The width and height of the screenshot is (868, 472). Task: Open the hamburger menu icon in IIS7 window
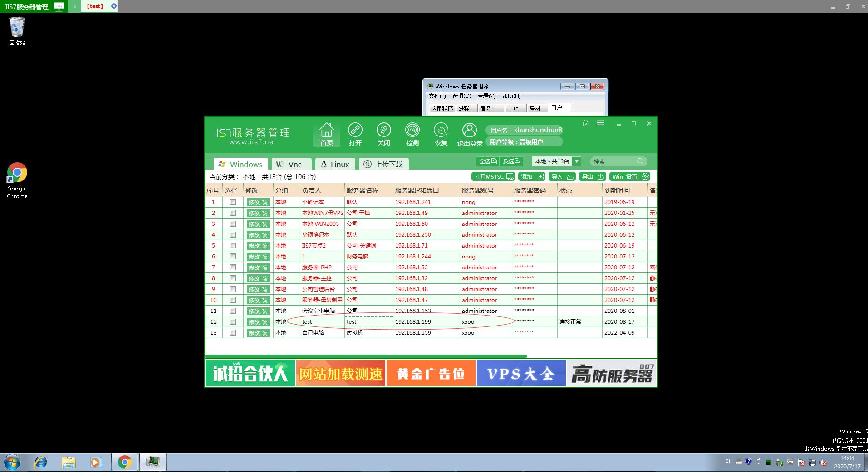(x=600, y=123)
